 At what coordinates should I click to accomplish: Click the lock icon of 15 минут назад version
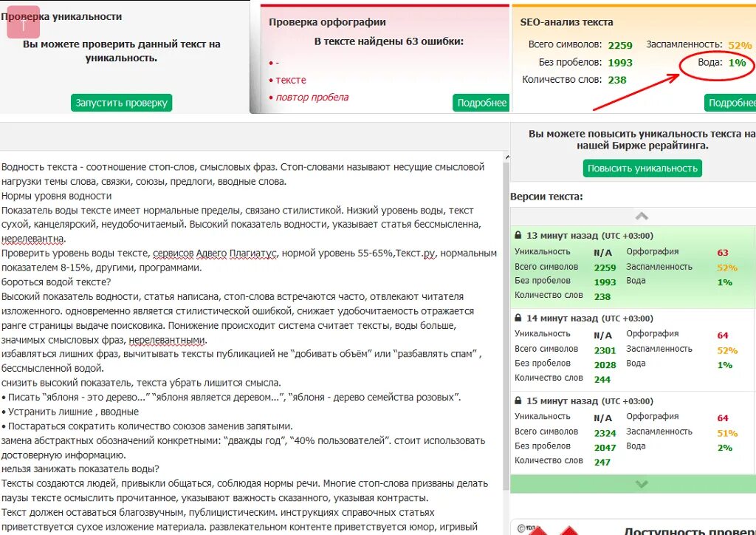(518, 401)
